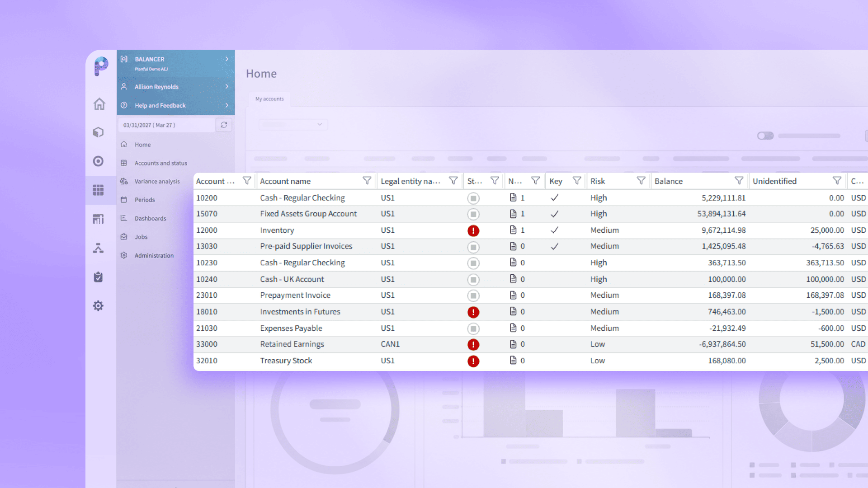868x488 pixels.
Task: Filter the Account name column
Action: tap(367, 181)
